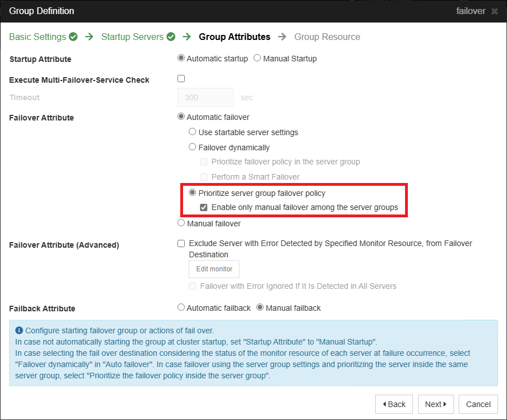The width and height of the screenshot is (507, 420).
Task: Check Exclude Server with Error Detected option
Action: click(181, 243)
